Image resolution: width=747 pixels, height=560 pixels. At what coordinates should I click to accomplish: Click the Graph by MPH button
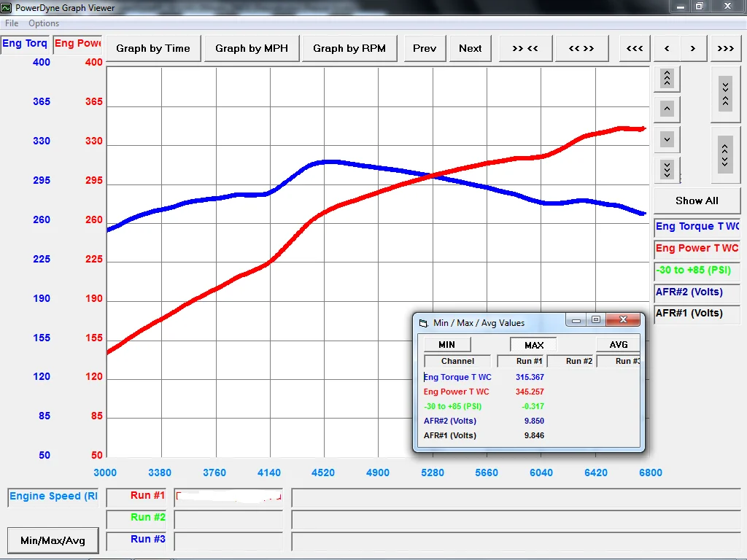click(252, 48)
